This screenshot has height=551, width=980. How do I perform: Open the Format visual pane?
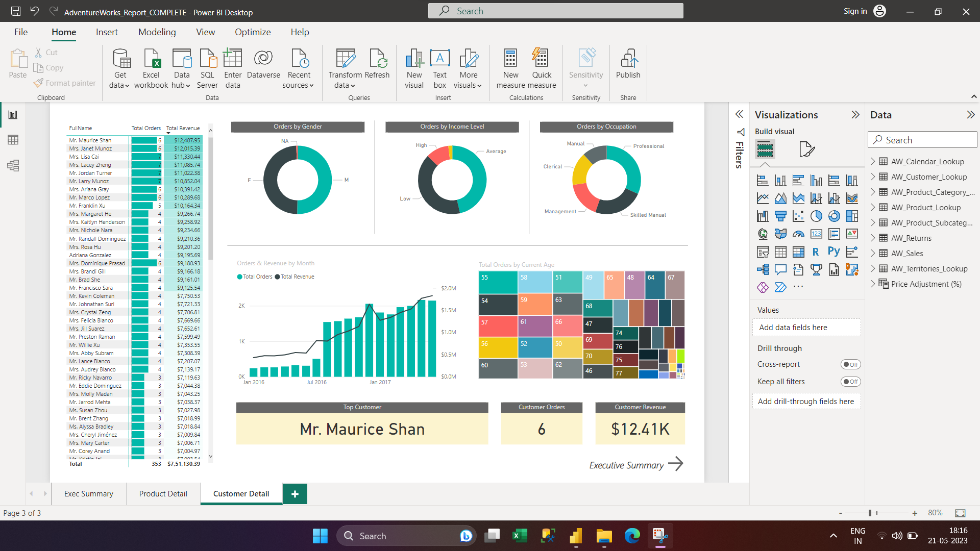pos(807,149)
